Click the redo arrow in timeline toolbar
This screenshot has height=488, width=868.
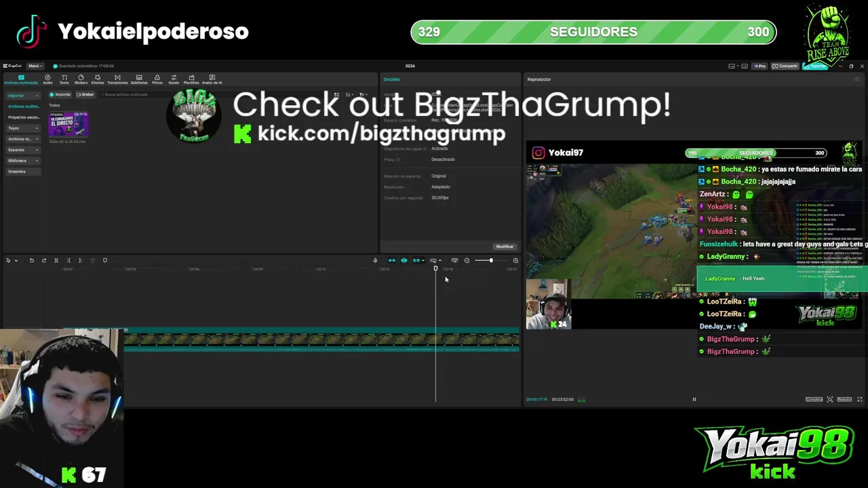[44, 260]
